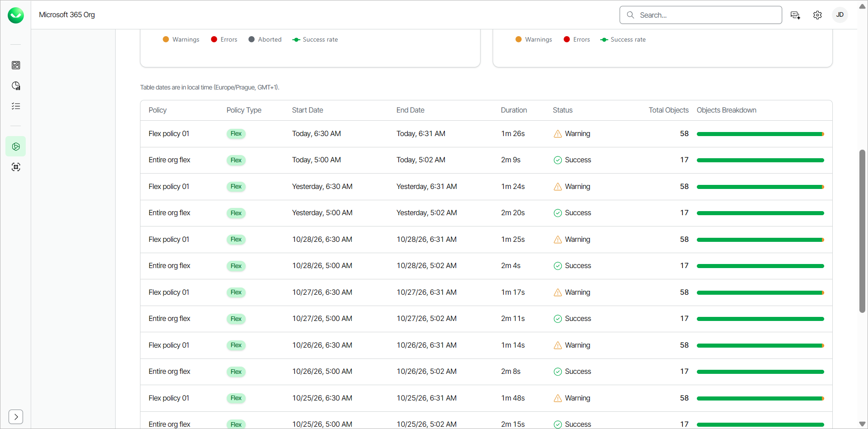Click progress bar for Today 6:30 AM row

pos(761,134)
